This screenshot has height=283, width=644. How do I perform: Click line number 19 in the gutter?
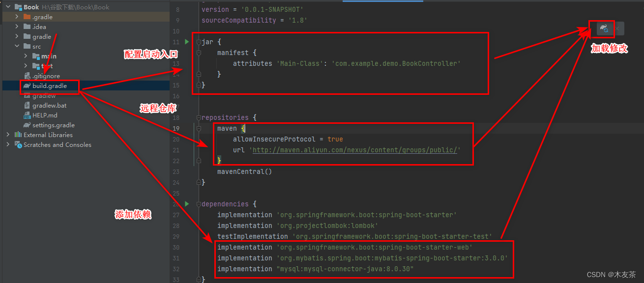pyautogui.click(x=176, y=128)
